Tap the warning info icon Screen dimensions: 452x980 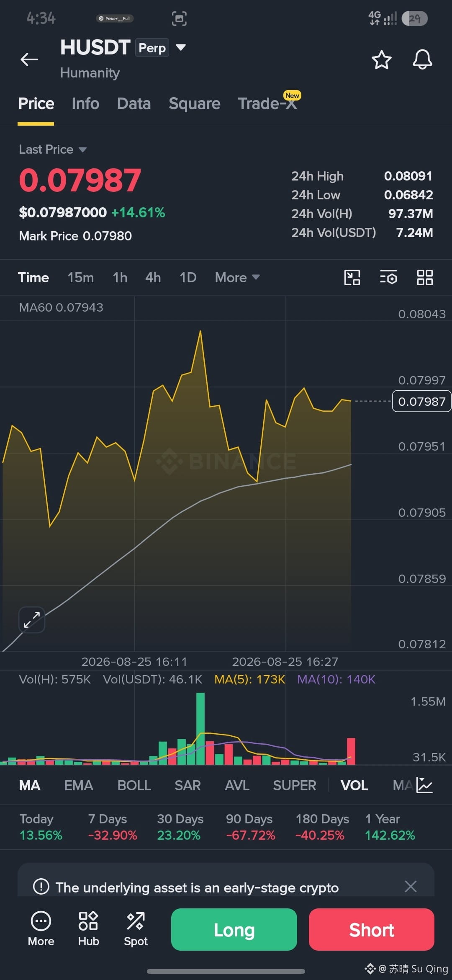(x=41, y=886)
